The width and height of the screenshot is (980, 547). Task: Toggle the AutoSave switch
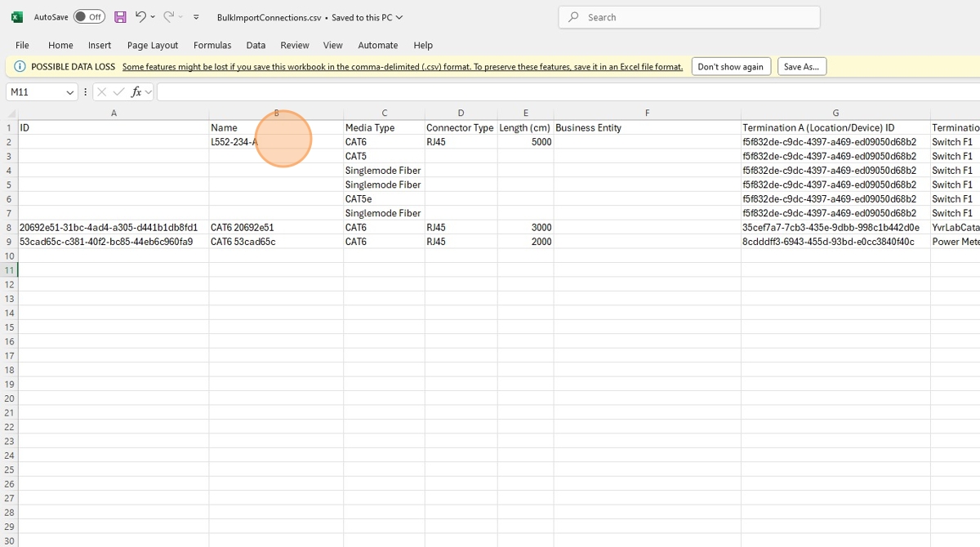89,17
